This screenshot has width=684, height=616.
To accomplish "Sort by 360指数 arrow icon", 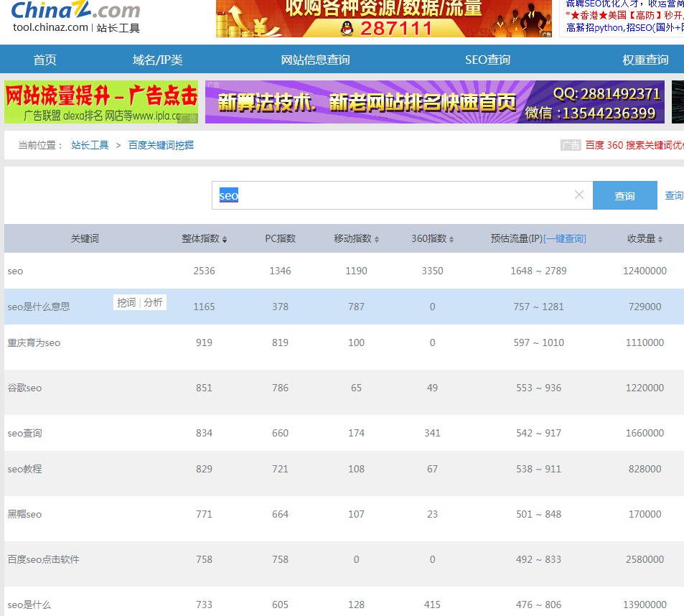I will point(451,239).
